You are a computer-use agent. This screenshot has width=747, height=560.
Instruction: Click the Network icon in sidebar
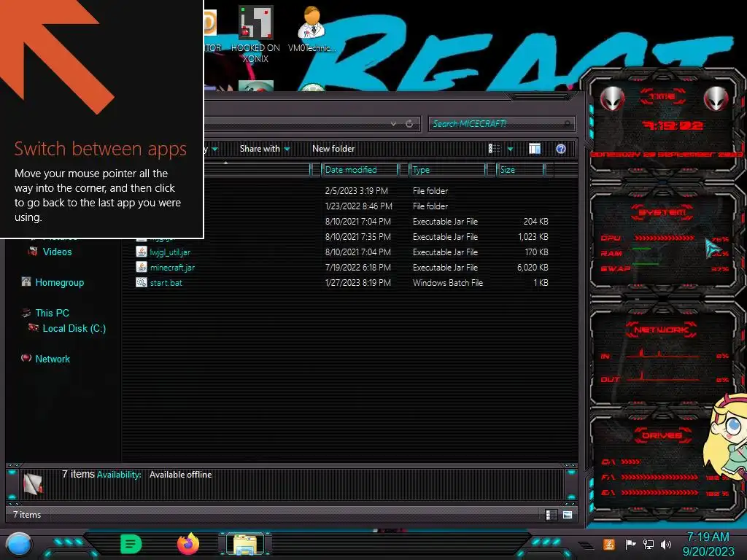click(26, 357)
